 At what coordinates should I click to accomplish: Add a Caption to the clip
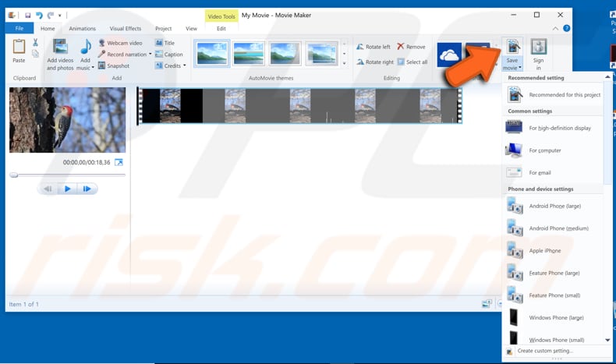click(x=169, y=55)
